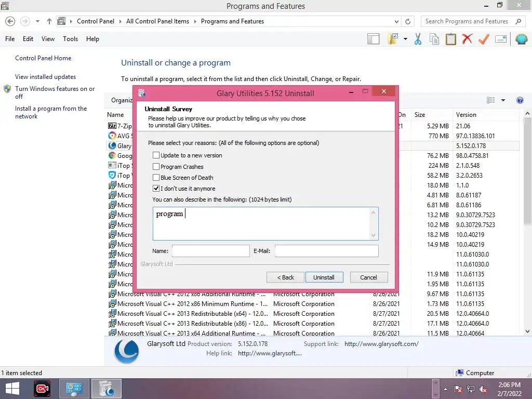Click the 7-Zip program icon
The width and height of the screenshot is (532, 399).
112,126
